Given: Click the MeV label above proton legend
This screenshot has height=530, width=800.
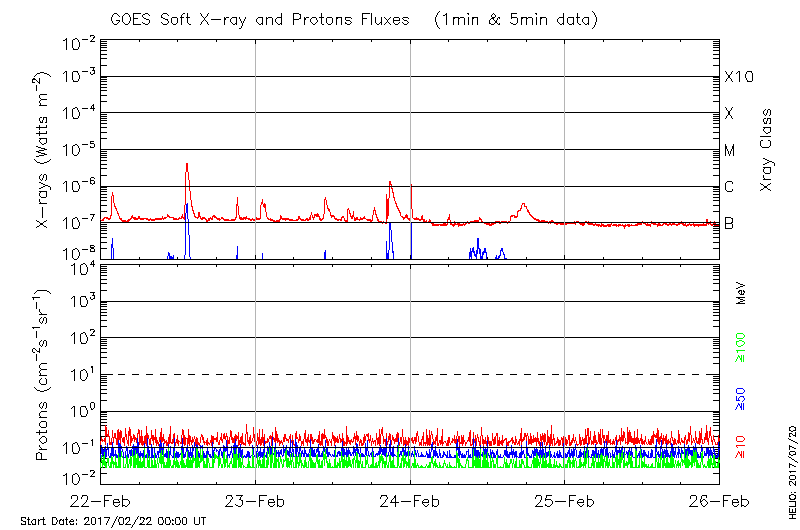Looking at the screenshot, I should click(742, 294).
